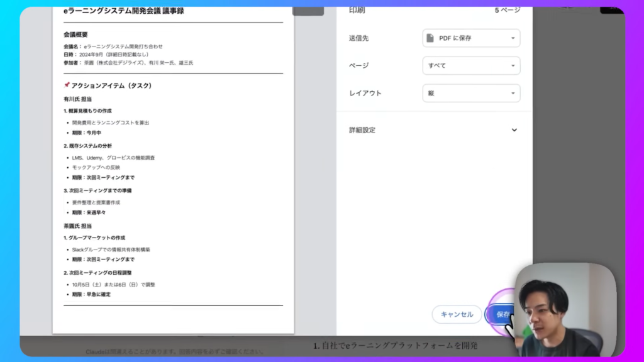
Task: Click the bullet モックアップへの反映
Action: tap(96, 167)
